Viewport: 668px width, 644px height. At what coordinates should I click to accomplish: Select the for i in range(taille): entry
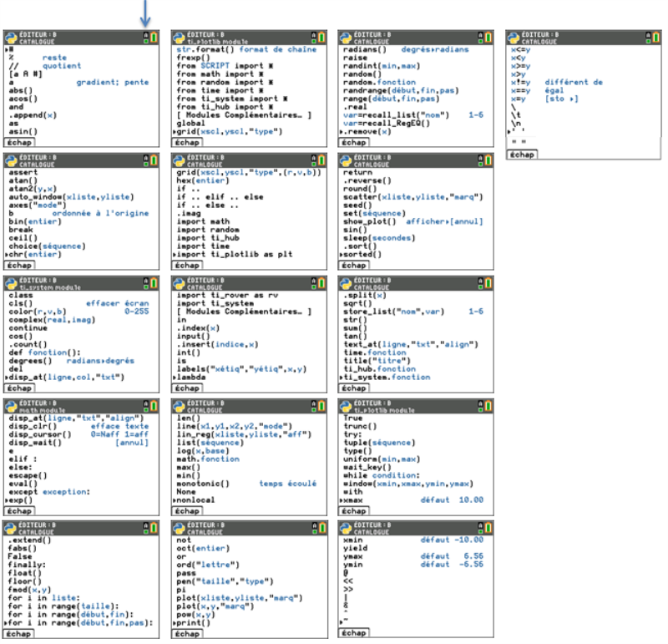[64, 606]
